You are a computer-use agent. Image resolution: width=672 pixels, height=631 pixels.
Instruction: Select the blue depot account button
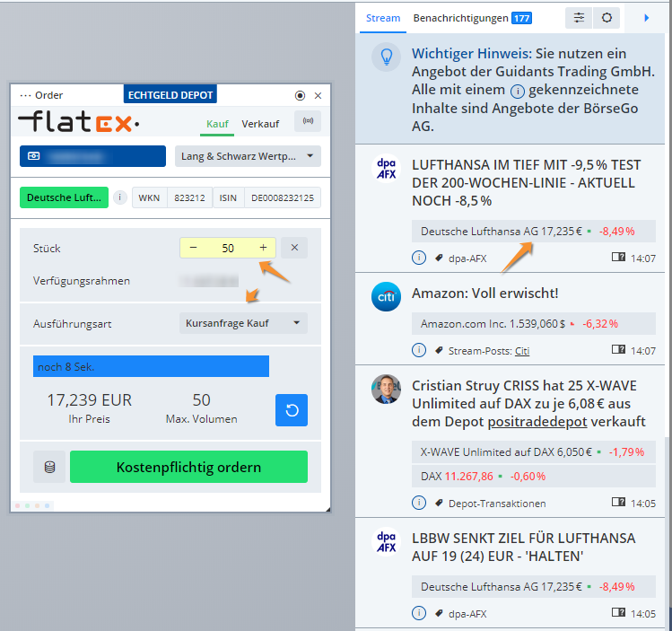[x=92, y=156]
